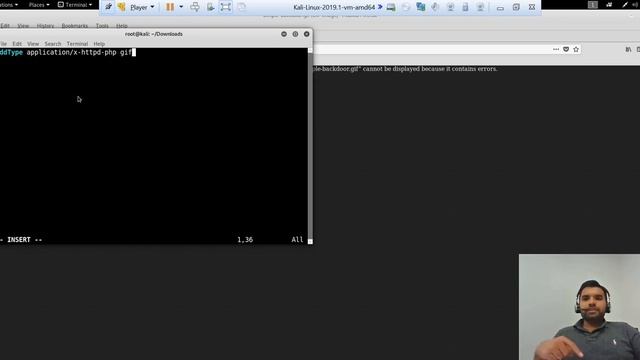This screenshot has height=360, width=640.
Task: Enter VMware full screen mode
Action: [226, 7]
